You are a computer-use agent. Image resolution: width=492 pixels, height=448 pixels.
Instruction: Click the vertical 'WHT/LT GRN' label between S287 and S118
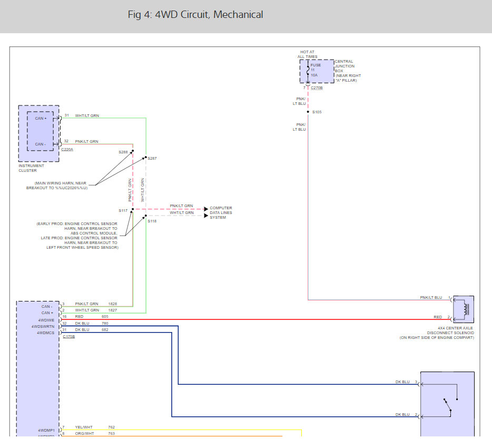[x=142, y=190]
